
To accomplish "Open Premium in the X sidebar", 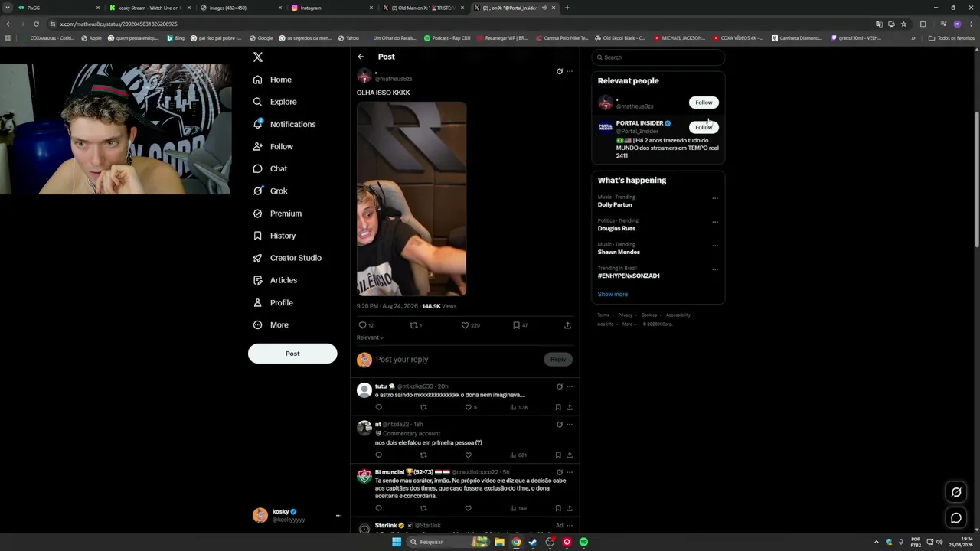I will 277,214.
